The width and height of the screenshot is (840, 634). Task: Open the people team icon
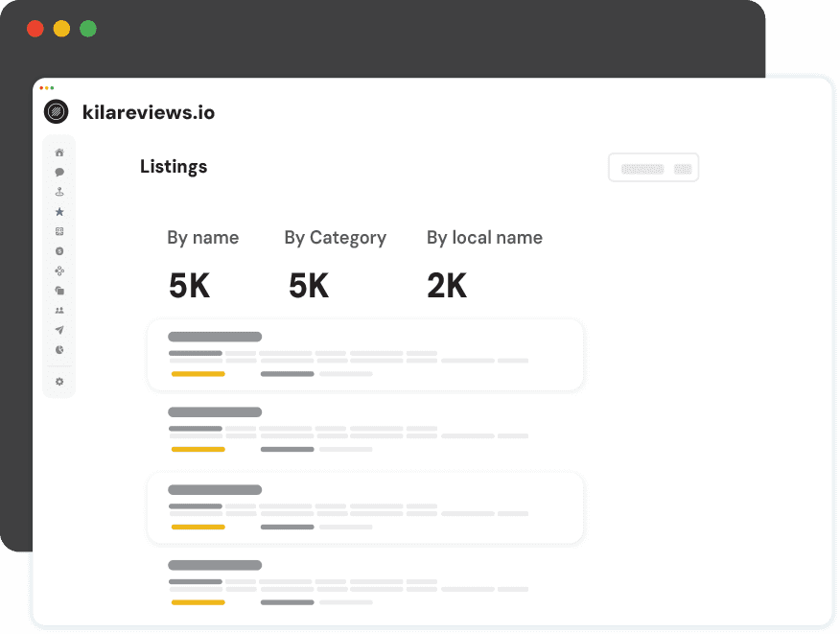(59, 311)
